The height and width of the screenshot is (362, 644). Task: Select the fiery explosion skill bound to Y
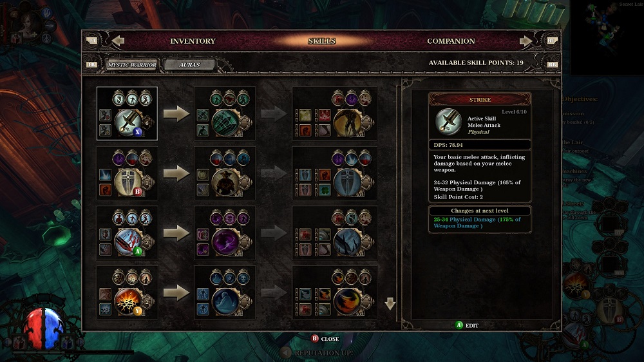[x=128, y=301]
